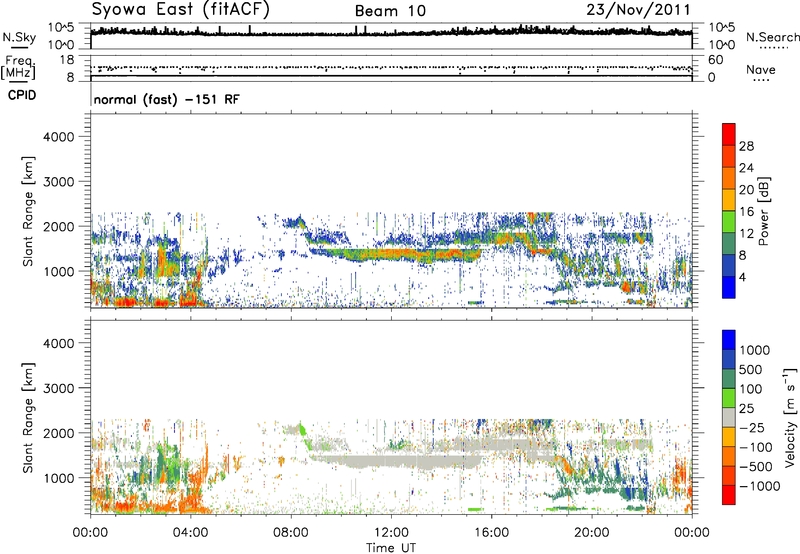This screenshot has height=554, width=800.
Task: Click the Velocity [m s⁻¹] colorbar title
Action: (x=790, y=417)
